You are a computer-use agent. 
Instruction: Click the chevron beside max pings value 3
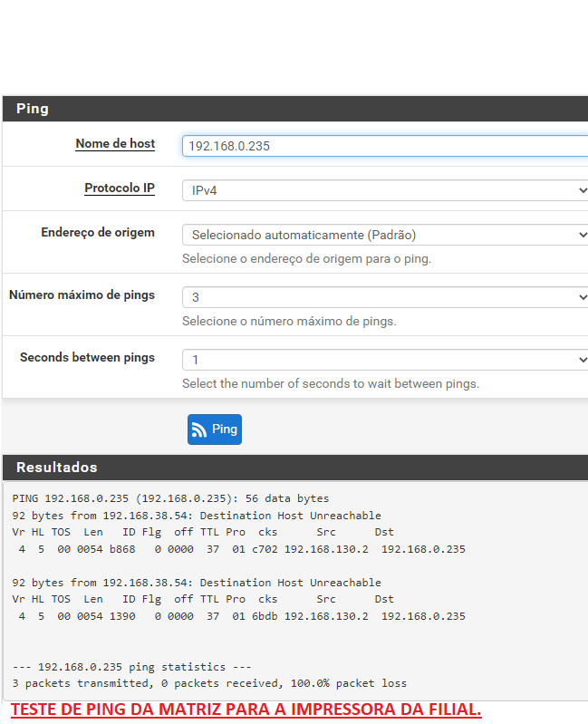point(583,297)
